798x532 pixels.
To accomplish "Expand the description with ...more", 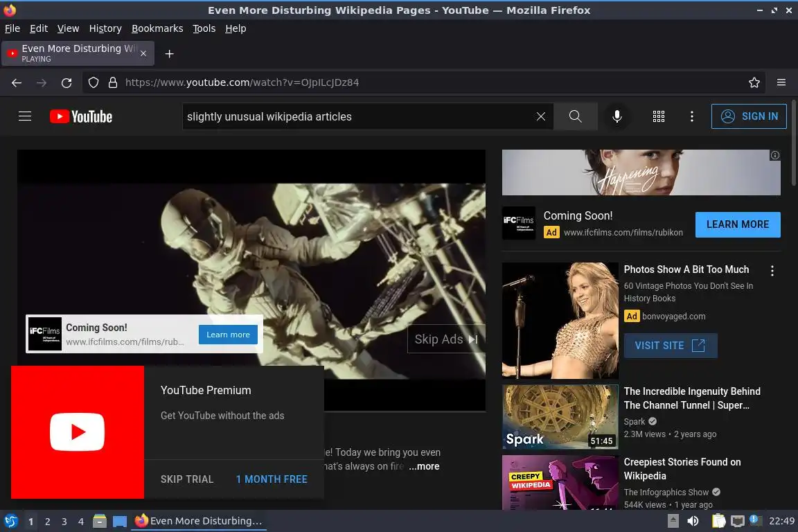I will click(x=424, y=466).
